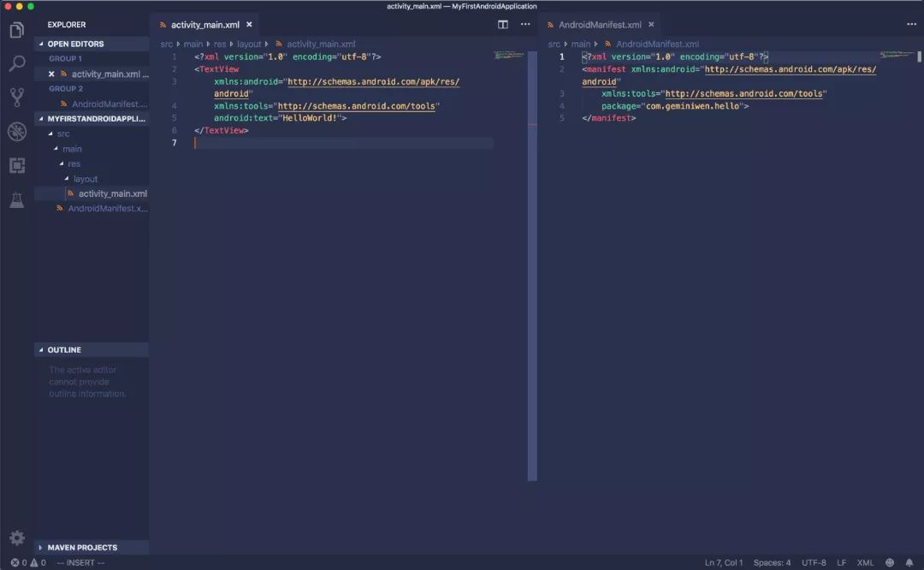Click the main breadcrumb above the AndroidManifest.xml editor
This screenshot has height=570, width=924.
point(580,45)
